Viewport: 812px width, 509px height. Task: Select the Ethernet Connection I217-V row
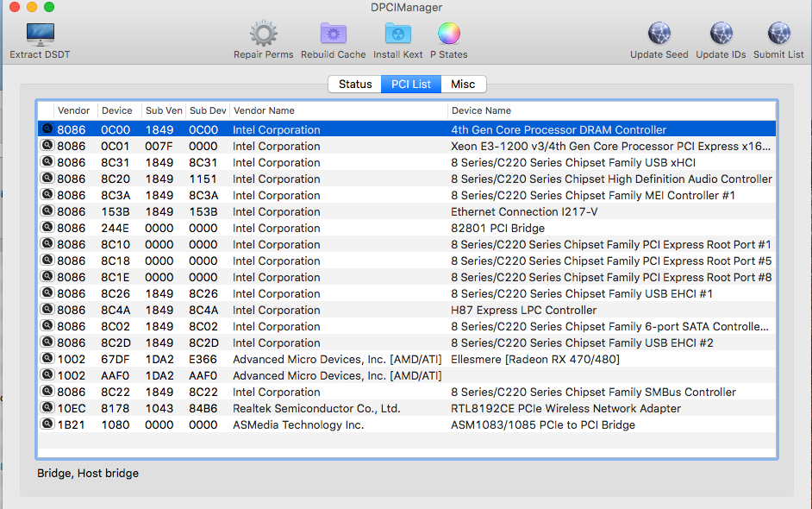tap(407, 211)
